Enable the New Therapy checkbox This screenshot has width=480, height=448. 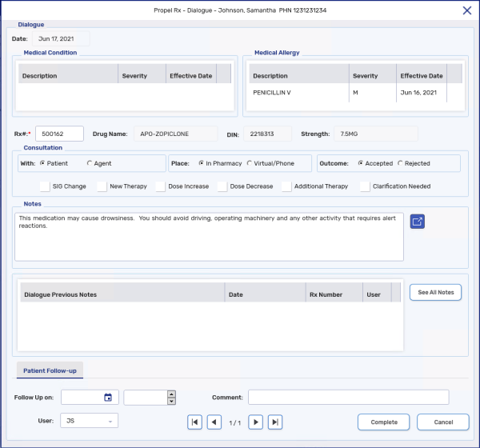click(x=102, y=186)
